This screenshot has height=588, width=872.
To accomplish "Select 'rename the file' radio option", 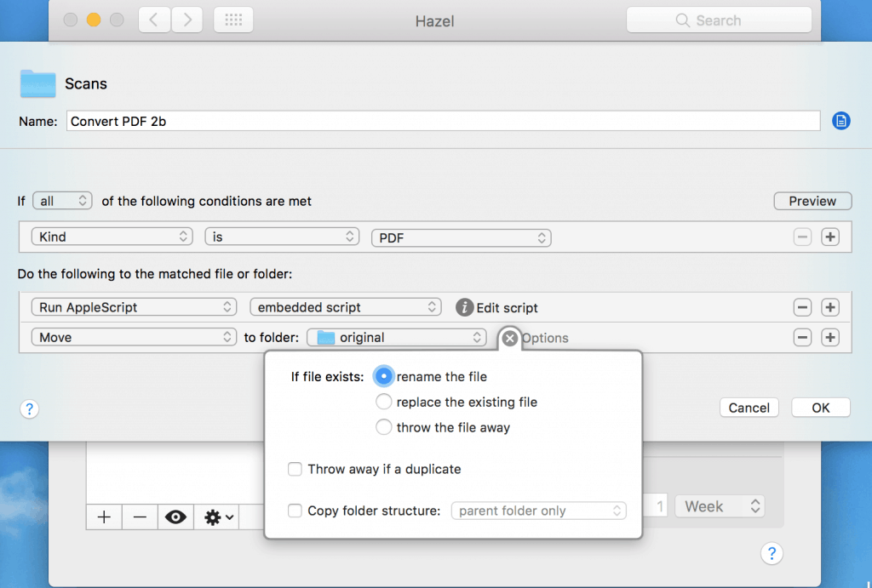I will click(x=384, y=376).
